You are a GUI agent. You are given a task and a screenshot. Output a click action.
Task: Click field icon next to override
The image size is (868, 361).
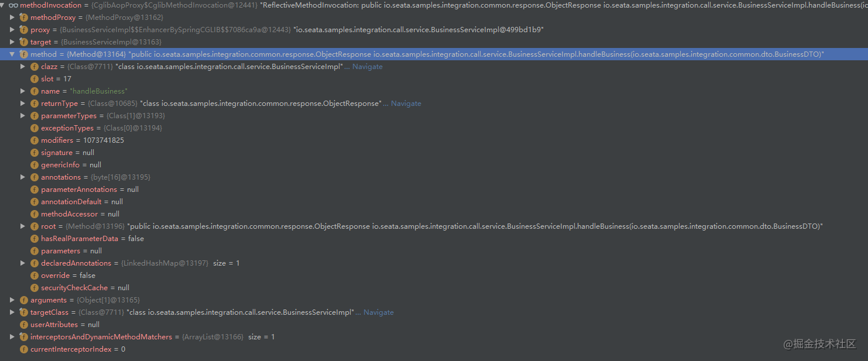(34, 275)
